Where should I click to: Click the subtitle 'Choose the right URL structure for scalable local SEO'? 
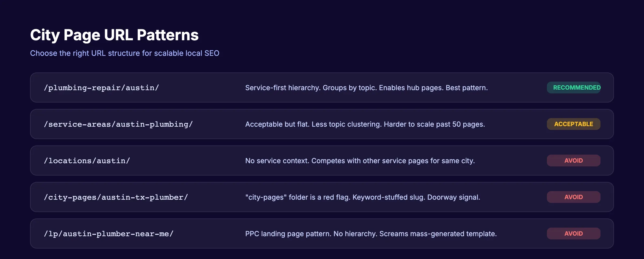[x=125, y=53]
